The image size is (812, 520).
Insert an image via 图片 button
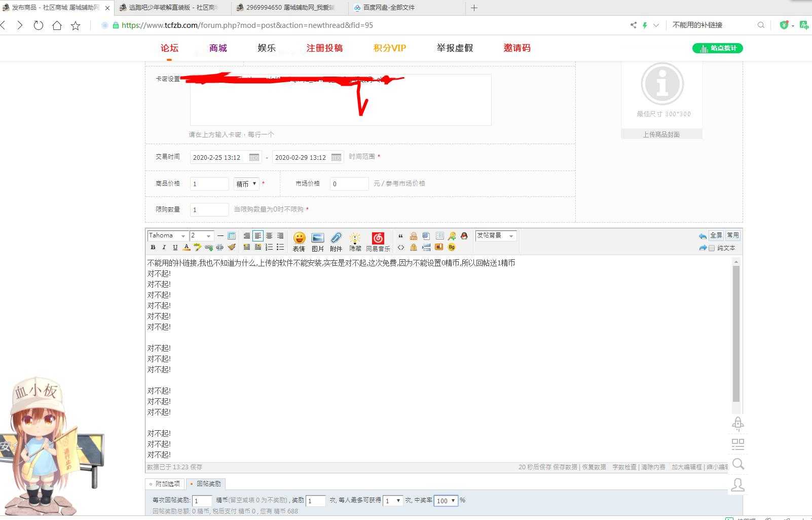[x=318, y=241]
